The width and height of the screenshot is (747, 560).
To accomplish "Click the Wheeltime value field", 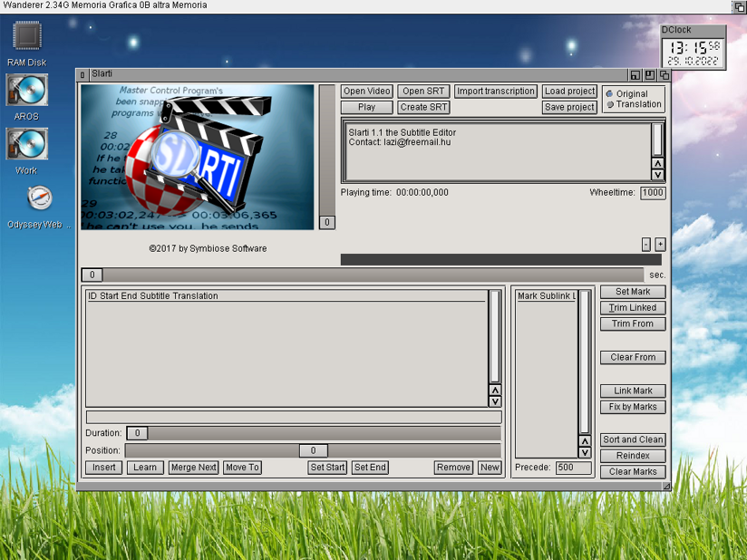I will tap(653, 193).
